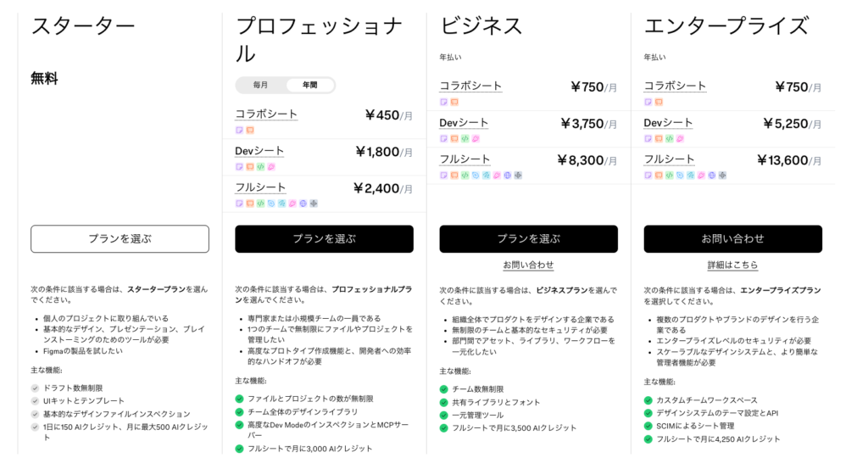
Task: Switch billing to 年間 (annual)
Action: pyautogui.click(x=309, y=85)
